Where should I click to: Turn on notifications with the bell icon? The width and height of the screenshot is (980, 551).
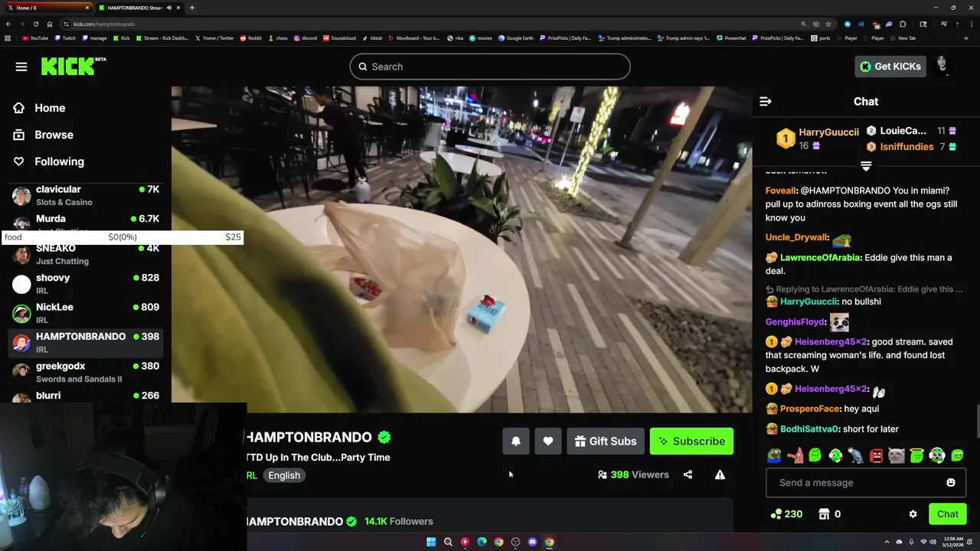click(516, 441)
